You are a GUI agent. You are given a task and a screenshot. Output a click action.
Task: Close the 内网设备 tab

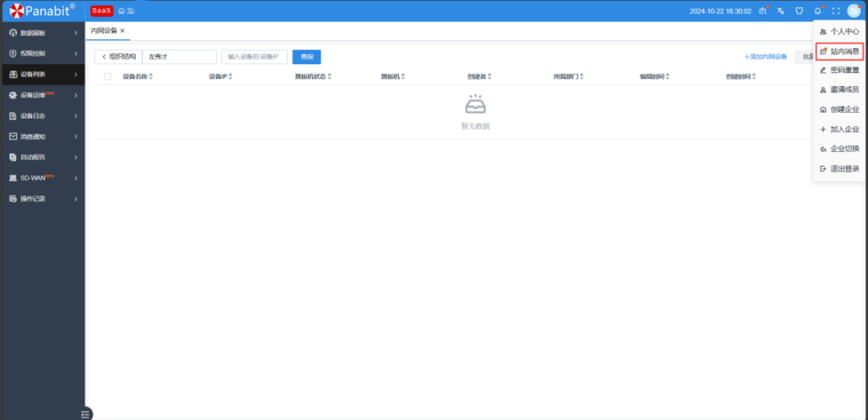[x=122, y=31]
